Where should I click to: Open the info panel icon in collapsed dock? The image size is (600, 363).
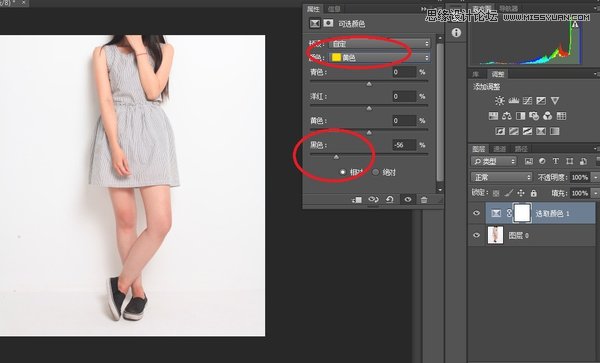[456, 33]
